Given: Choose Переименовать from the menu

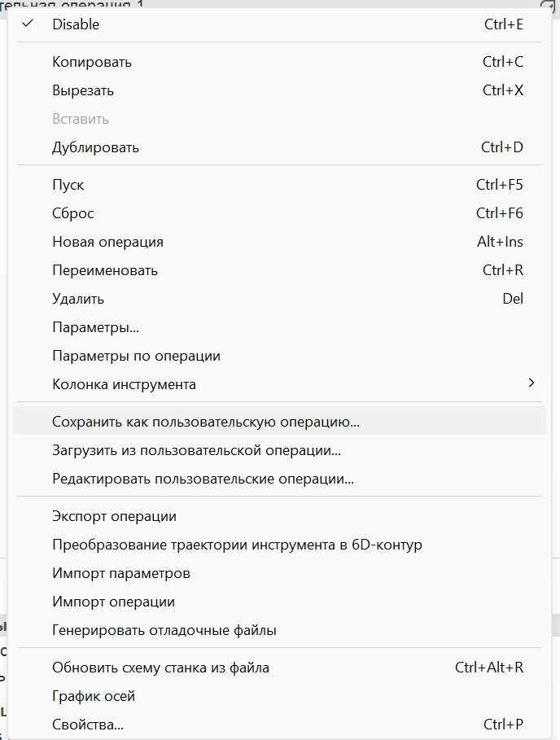Looking at the screenshot, I should (x=105, y=270).
